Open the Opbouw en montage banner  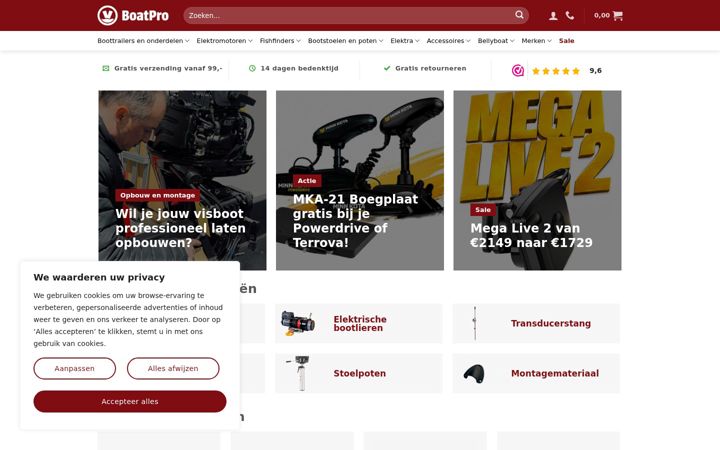tap(182, 180)
